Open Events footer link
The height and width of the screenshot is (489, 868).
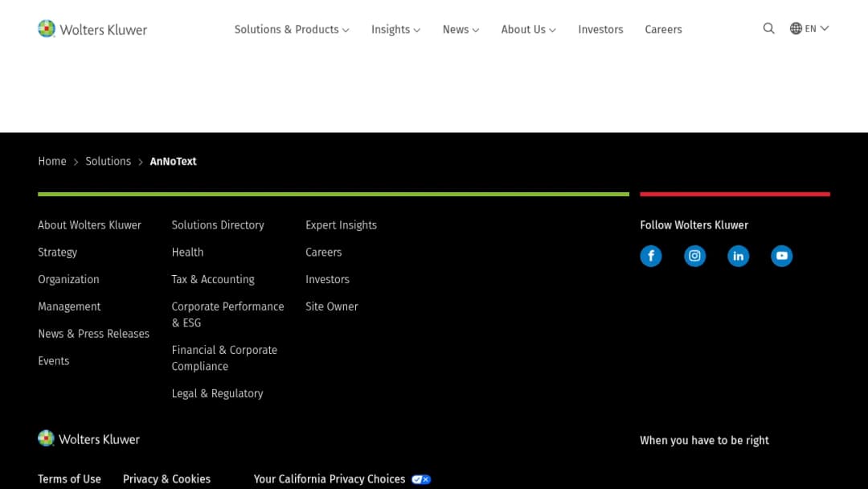click(54, 361)
